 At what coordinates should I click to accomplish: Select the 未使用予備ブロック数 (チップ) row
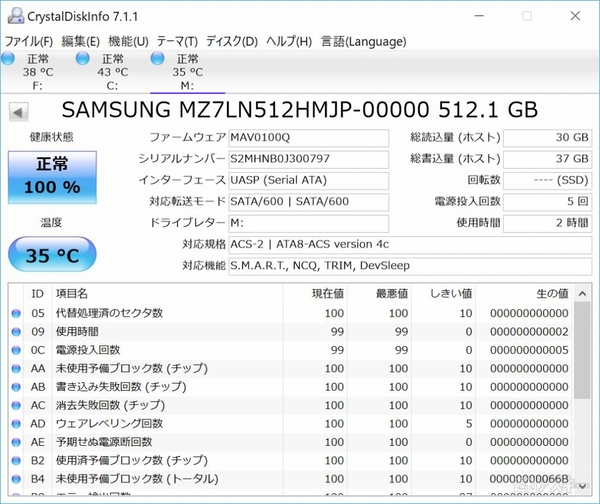(x=291, y=369)
